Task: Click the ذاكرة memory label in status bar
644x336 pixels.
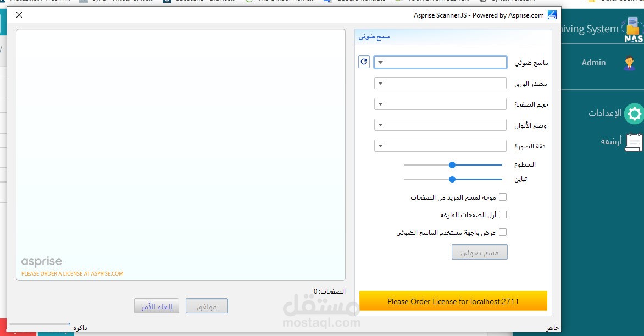Action: coord(80,328)
